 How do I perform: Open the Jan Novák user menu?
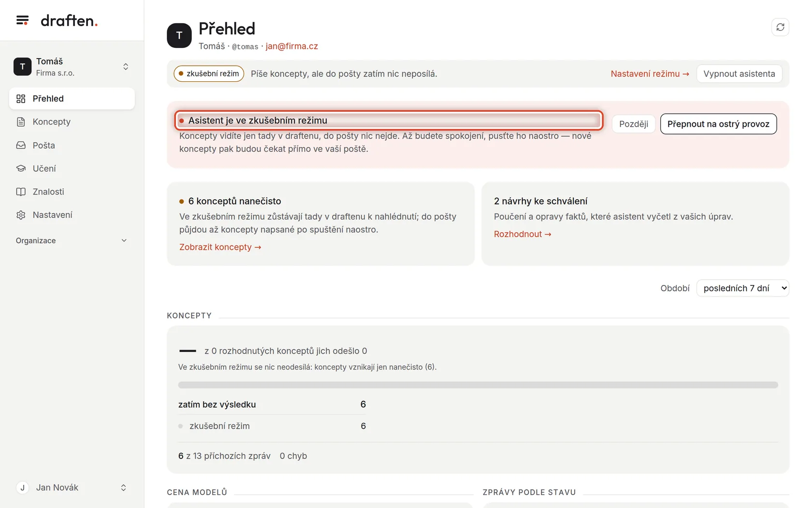[x=72, y=488]
